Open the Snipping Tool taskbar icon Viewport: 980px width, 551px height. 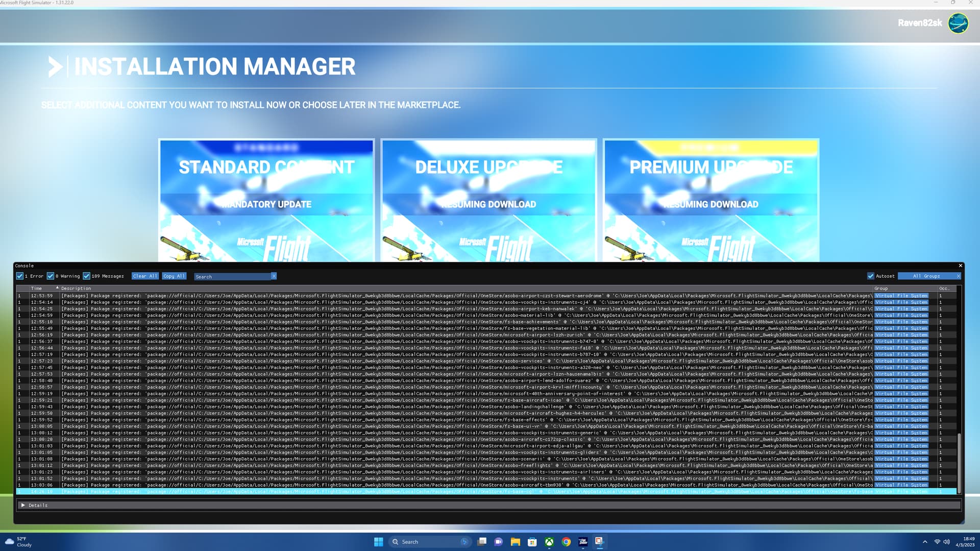pos(600,542)
